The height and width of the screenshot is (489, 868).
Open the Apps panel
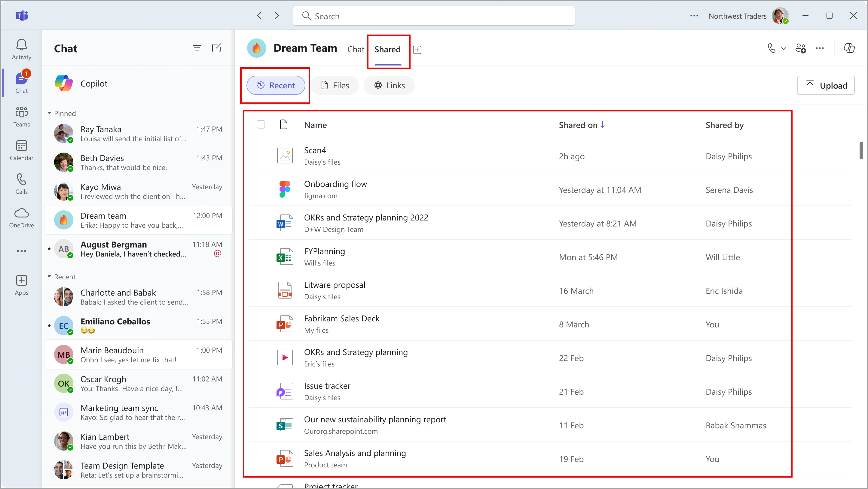tap(21, 284)
